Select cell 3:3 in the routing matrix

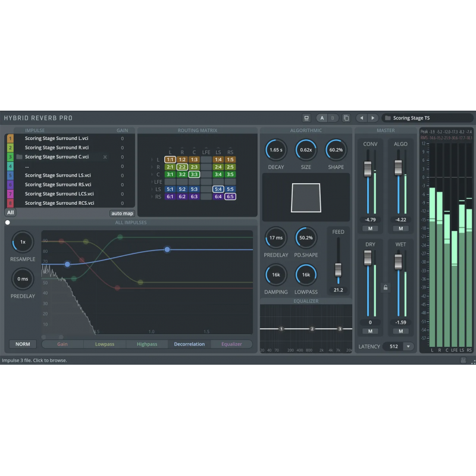tap(195, 174)
